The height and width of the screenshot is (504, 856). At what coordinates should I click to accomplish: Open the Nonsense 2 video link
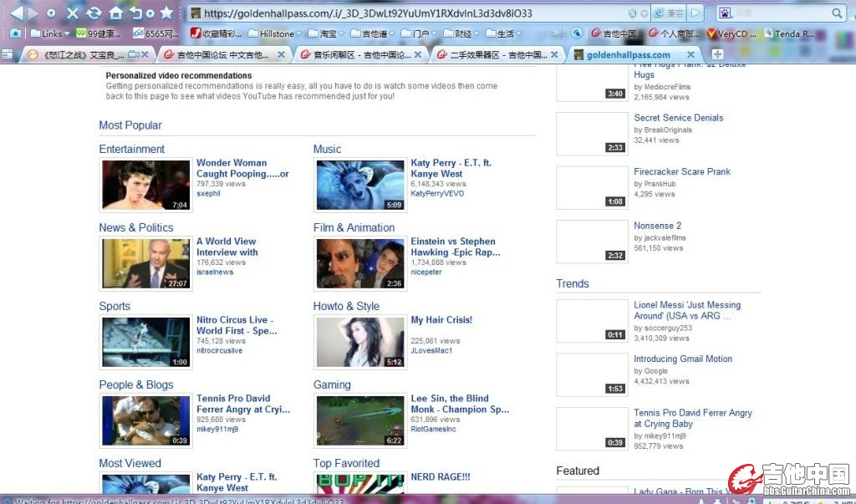[x=657, y=226]
